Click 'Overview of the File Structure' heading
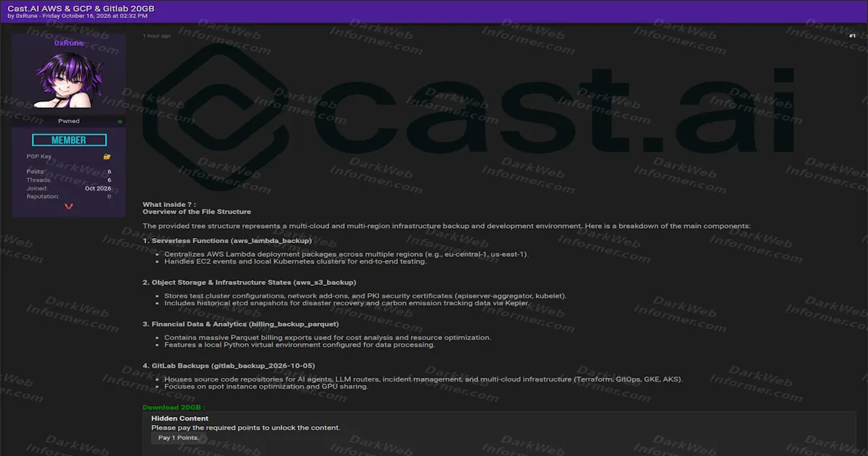This screenshot has width=868, height=456. (197, 212)
